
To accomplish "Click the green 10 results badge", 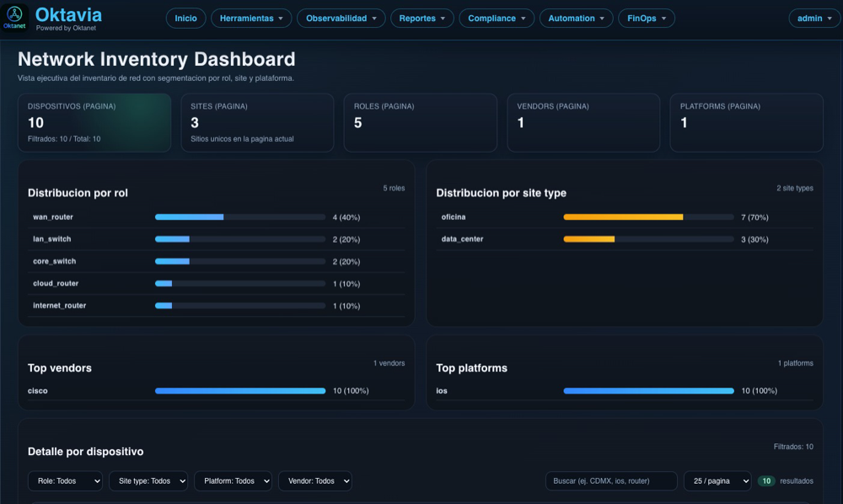I will [766, 481].
